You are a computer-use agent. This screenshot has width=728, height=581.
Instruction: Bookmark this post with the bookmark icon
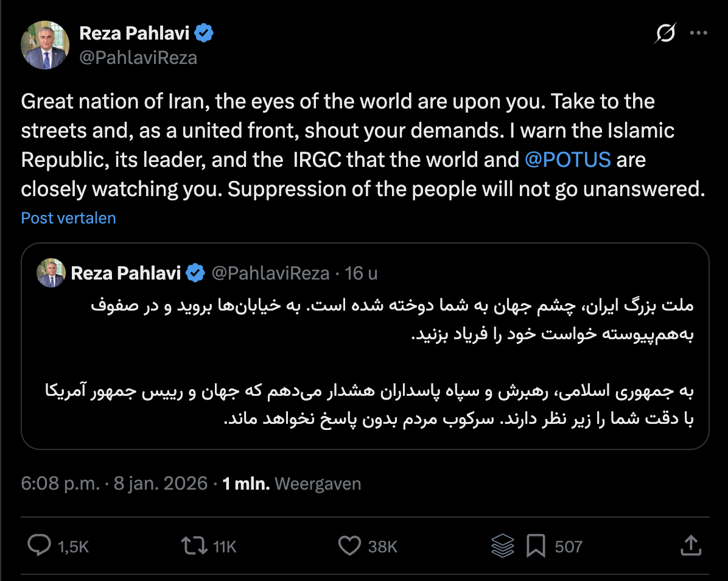536,546
